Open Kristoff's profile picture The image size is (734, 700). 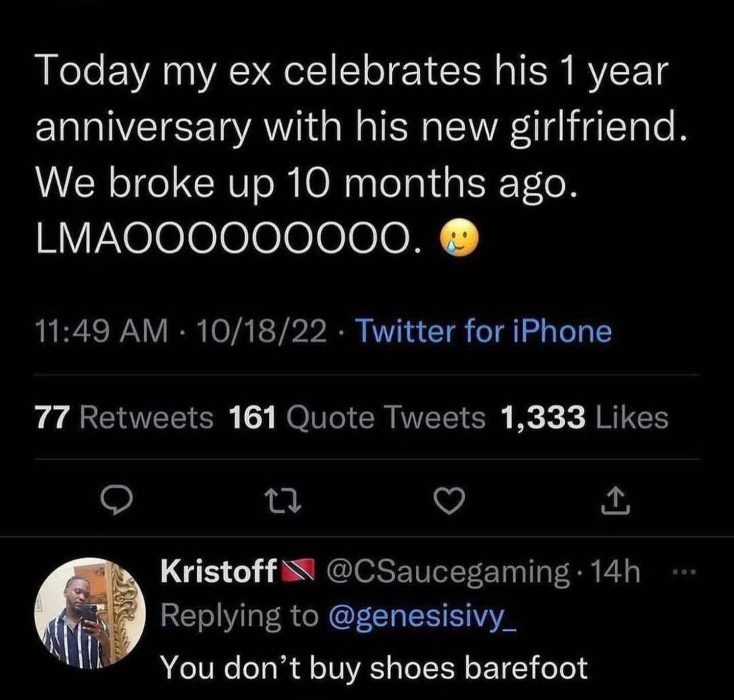point(89,614)
